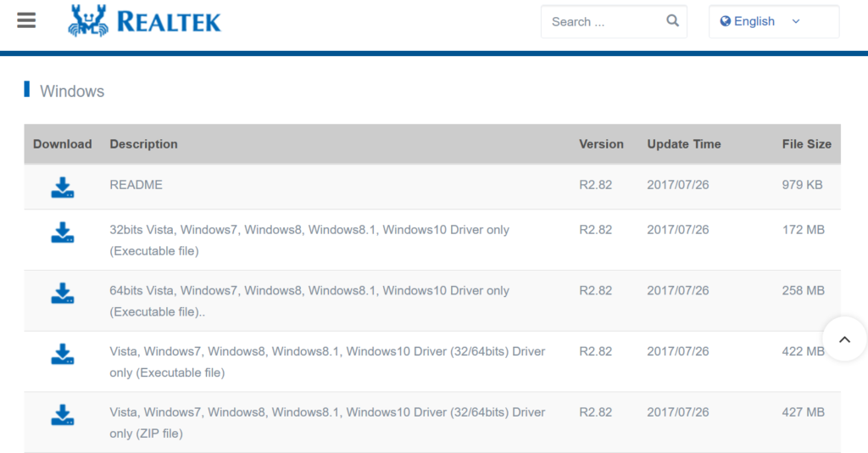The height and width of the screenshot is (453, 868).
Task: Click the Description column header
Action: [x=143, y=144]
